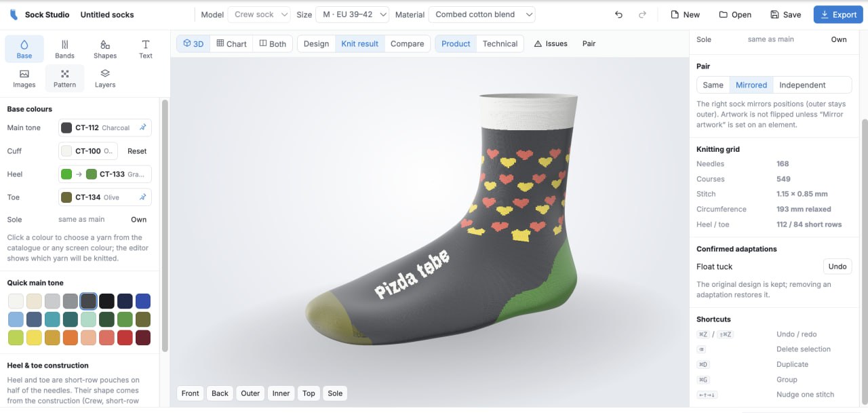The height and width of the screenshot is (413, 868).
Task: Switch to the Compare tab
Action: pos(407,43)
